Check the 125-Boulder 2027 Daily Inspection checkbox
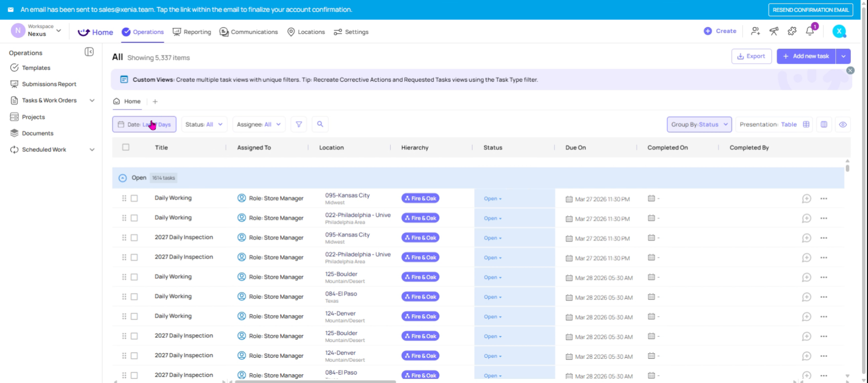 134,336
